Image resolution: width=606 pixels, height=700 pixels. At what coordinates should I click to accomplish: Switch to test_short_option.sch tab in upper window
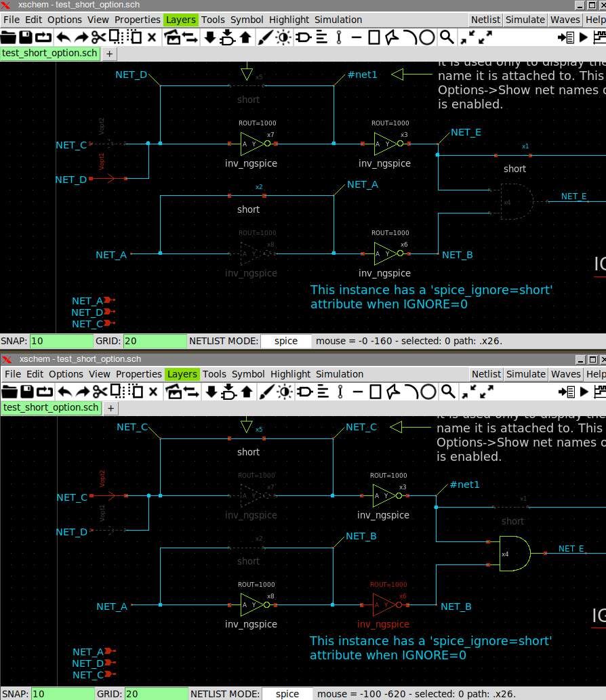click(49, 53)
